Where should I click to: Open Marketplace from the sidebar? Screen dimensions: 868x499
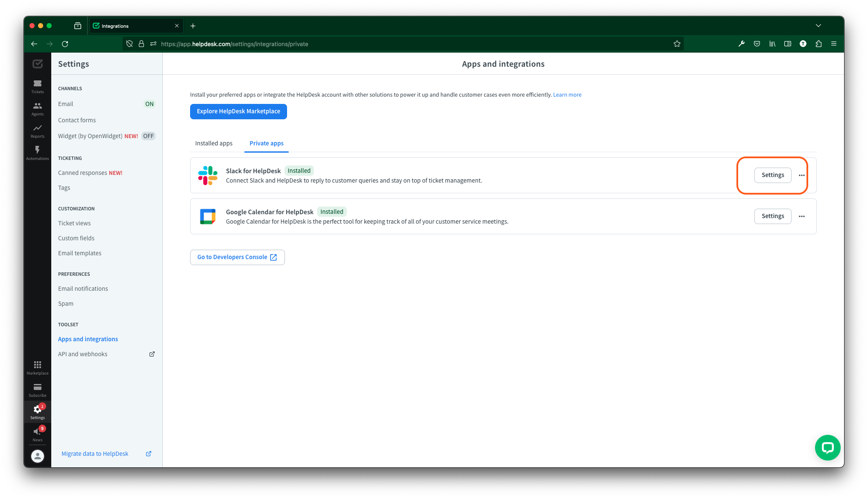pos(38,368)
